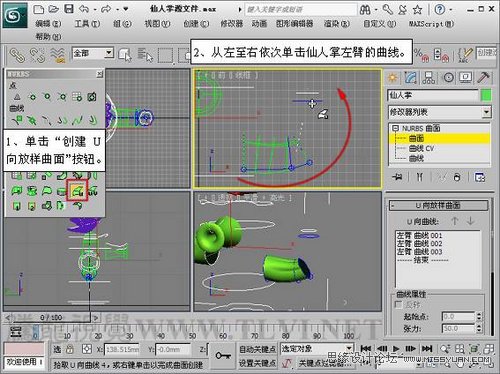Image resolution: width=500 pixels, height=374 pixels.
Task: Click the green object color swatch
Action: pos(486,96)
